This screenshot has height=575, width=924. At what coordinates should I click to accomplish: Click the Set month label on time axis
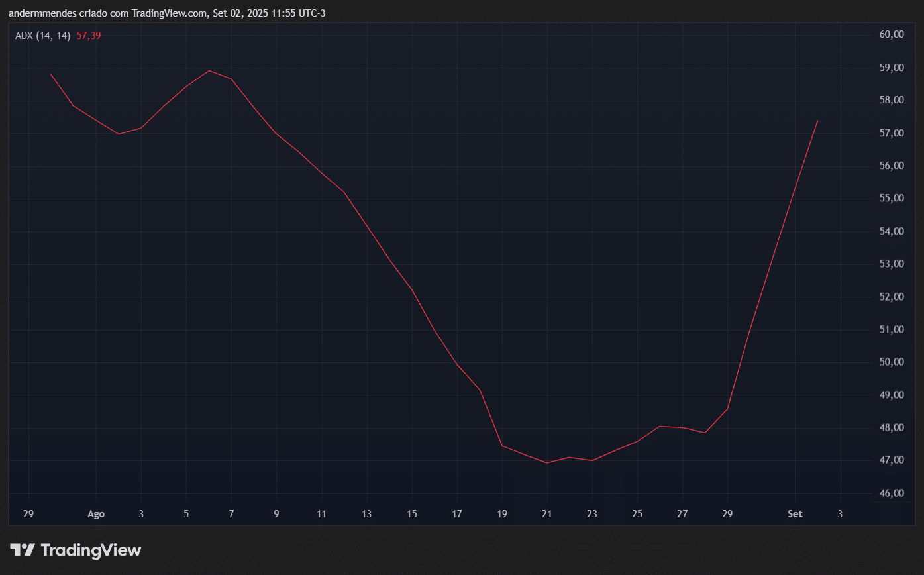point(795,513)
